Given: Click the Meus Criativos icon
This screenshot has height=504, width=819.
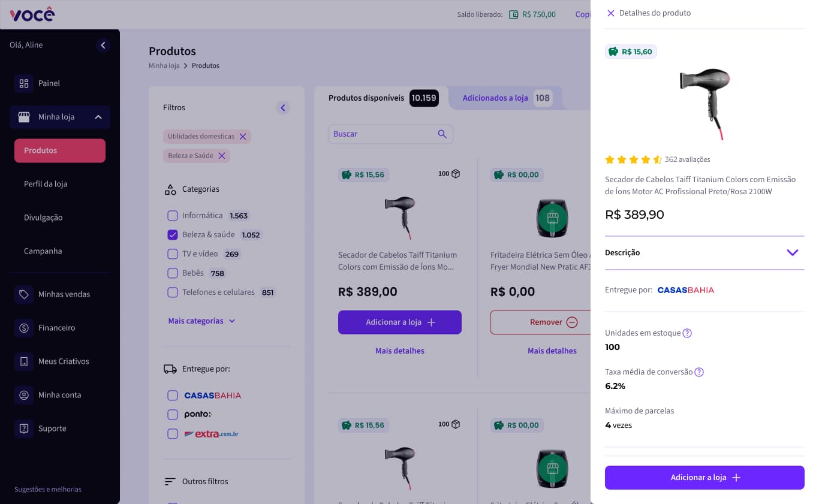Looking at the screenshot, I should [24, 361].
